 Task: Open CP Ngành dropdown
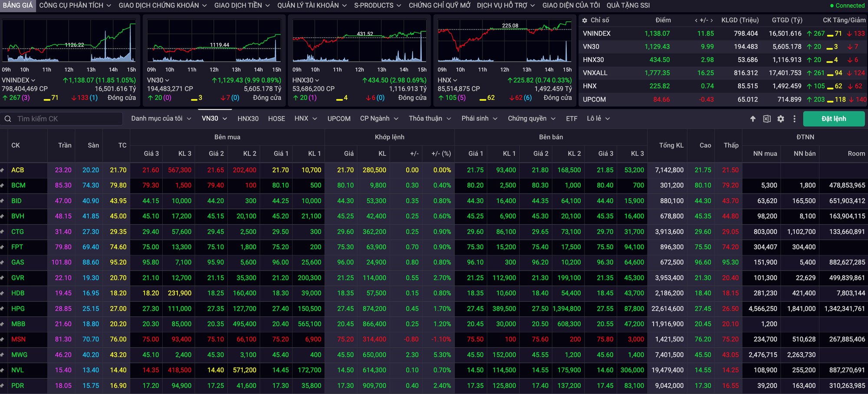point(378,118)
